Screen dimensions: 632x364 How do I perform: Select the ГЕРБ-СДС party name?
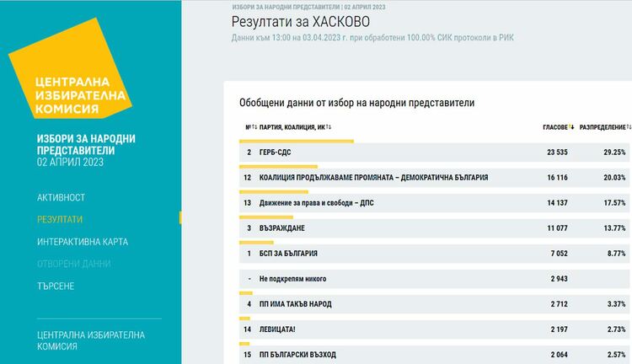click(275, 153)
